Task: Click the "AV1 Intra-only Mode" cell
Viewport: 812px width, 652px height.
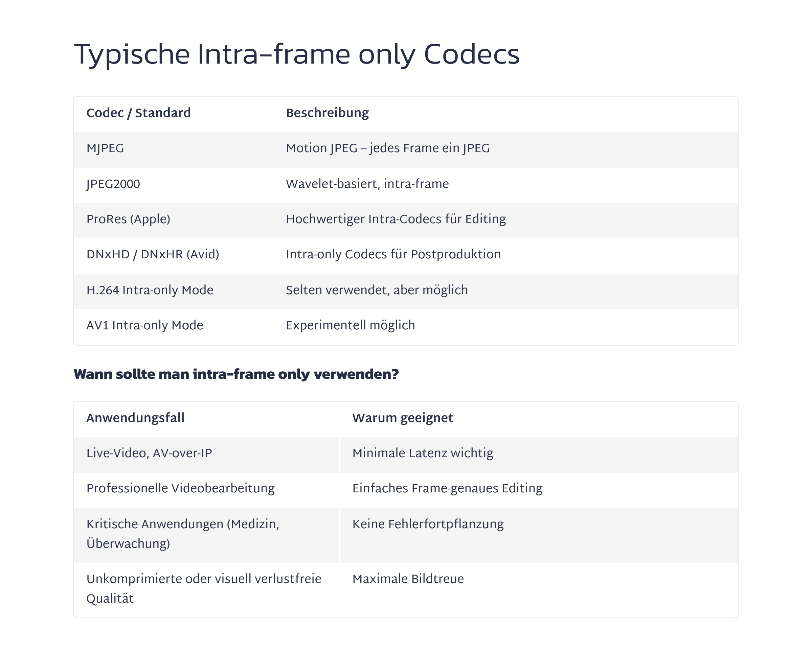Action: (x=144, y=325)
